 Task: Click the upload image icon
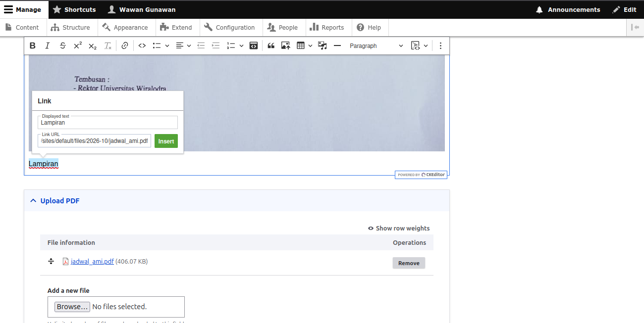[286, 46]
